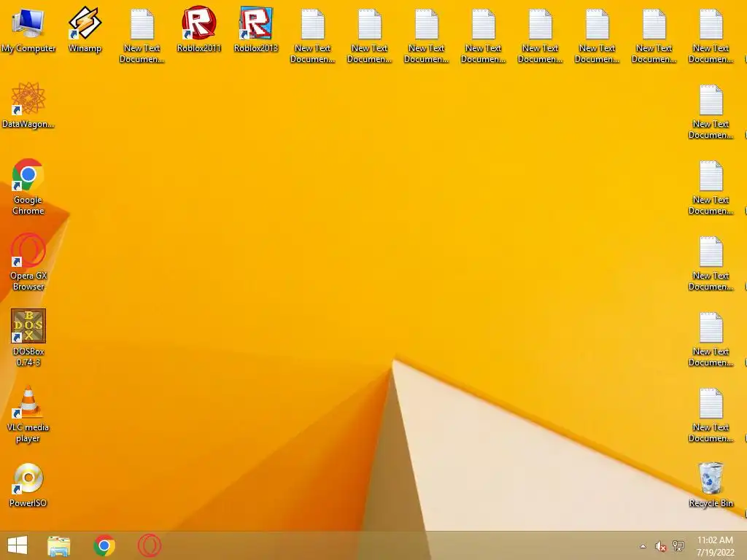The width and height of the screenshot is (747, 560).
Task: Select the PowerISO desktop shortcut
Action: tap(28, 485)
